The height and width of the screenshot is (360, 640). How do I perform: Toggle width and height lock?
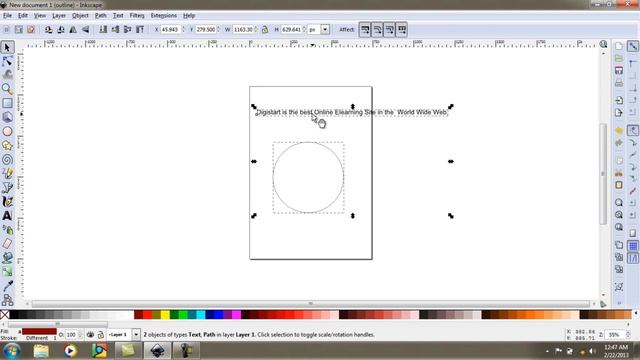265,29
